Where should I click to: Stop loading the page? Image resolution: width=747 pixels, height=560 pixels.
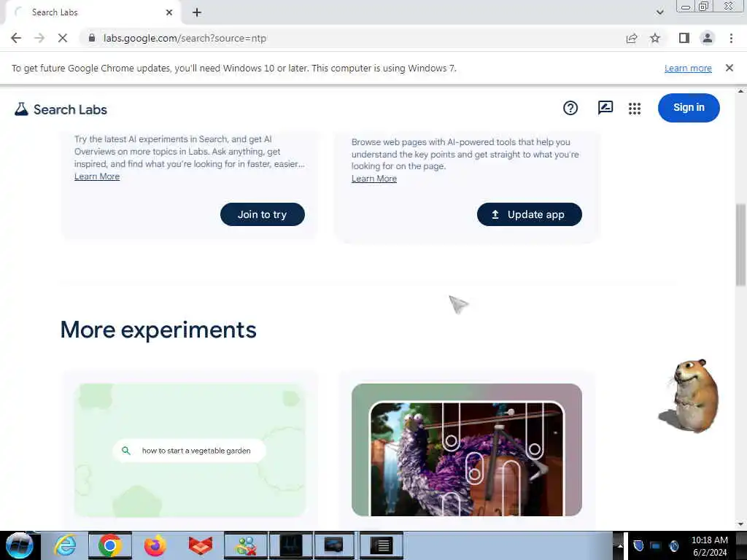[63, 38]
